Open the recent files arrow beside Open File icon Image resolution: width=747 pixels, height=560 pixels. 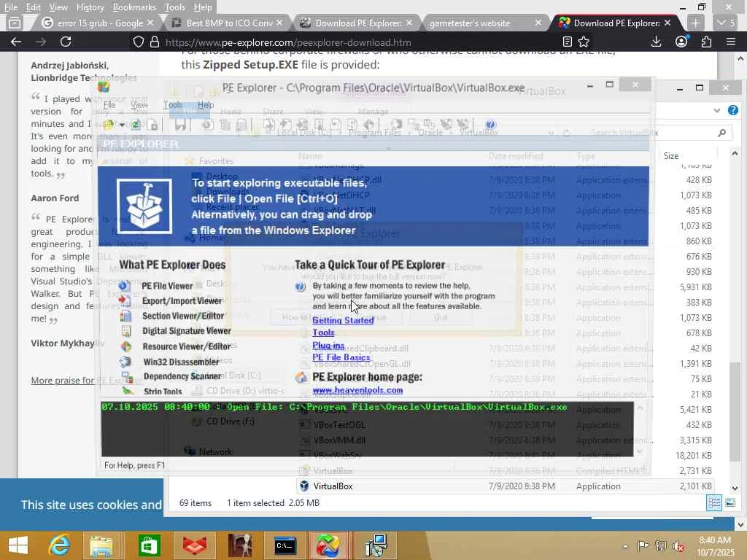[122, 125]
